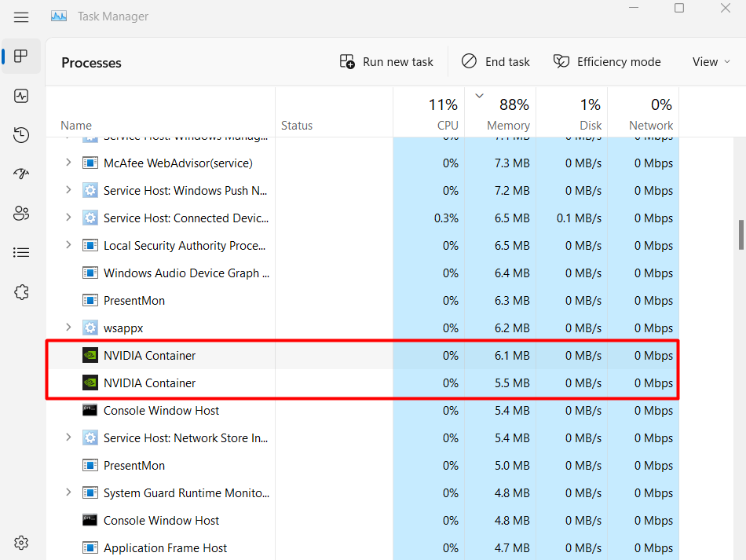Click the End task button
This screenshot has width=746, height=560.
point(496,62)
